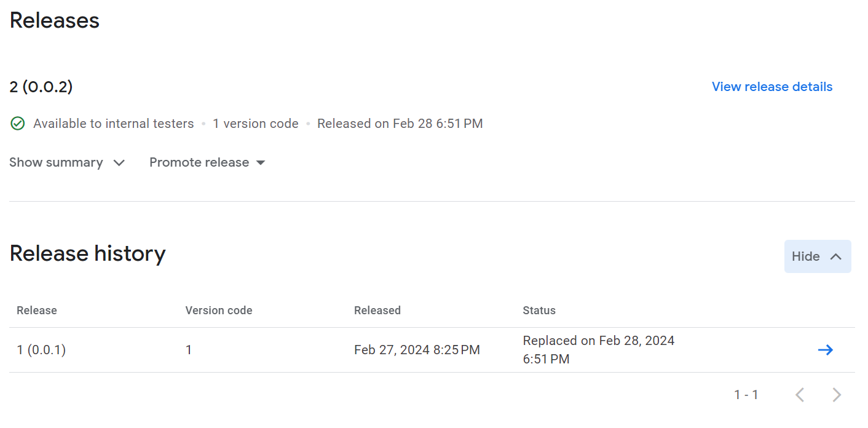Viewport: 868px width, 428px height.
Task: Click the Released on Feb 28 6:51 PM text
Action: point(400,124)
